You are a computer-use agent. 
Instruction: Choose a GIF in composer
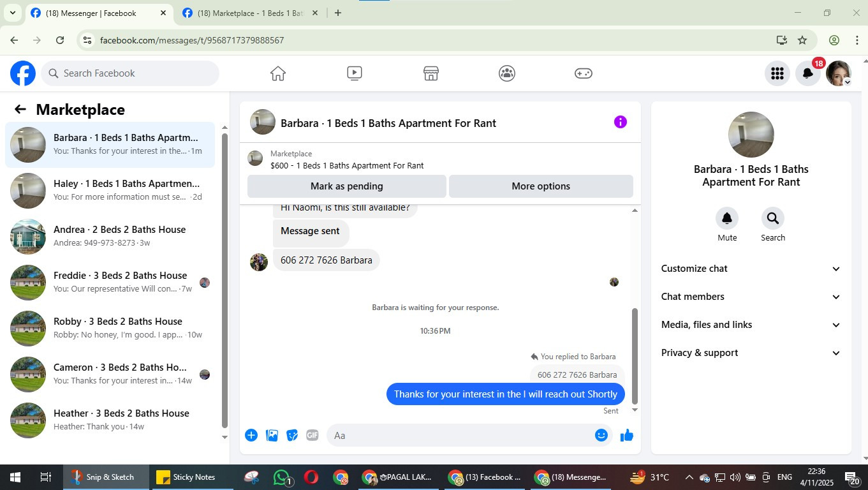coord(312,435)
